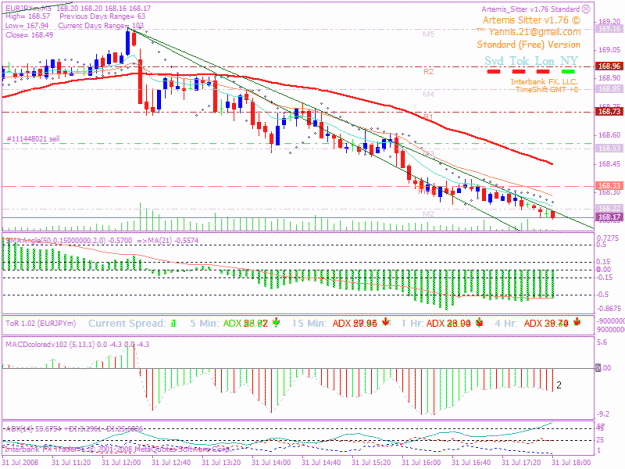Viewport: 625px width, 469px height.
Task: Click the 5.6 MACD scale value
Action: point(601,343)
